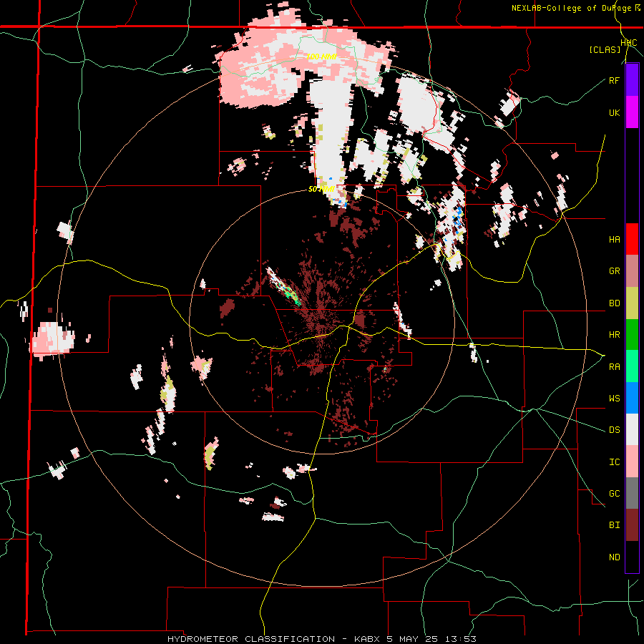Click the GC legend label
The image size is (644, 644).
click(614, 494)
